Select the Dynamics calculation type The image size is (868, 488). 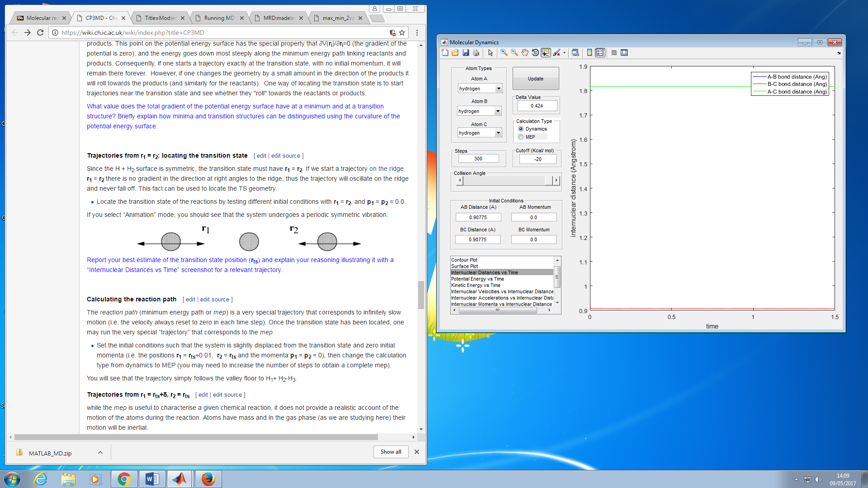click(521, 129)
